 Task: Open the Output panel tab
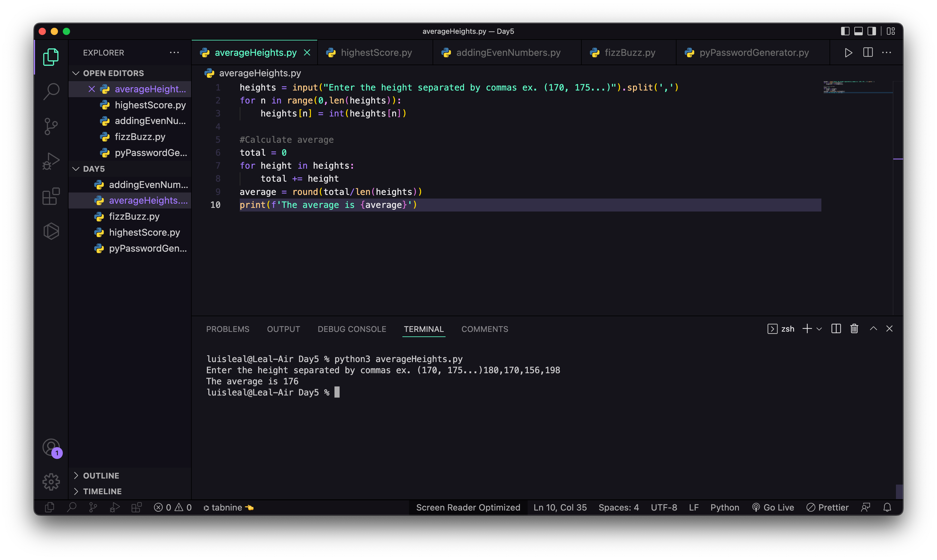point(283,329)
